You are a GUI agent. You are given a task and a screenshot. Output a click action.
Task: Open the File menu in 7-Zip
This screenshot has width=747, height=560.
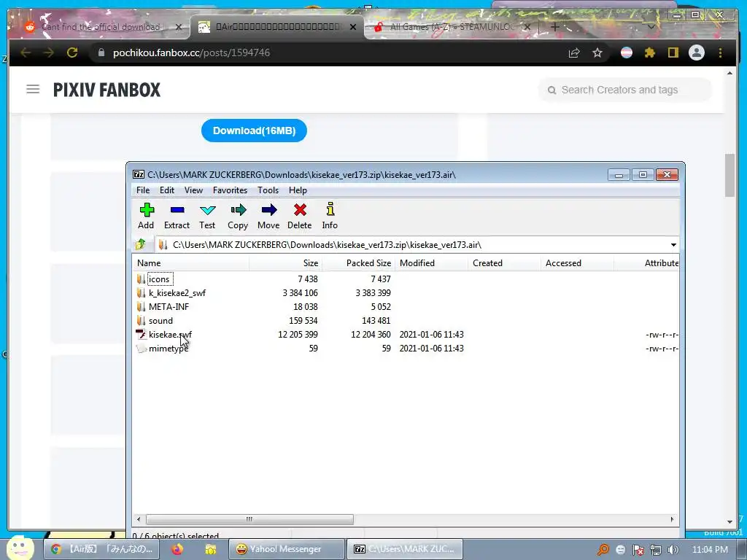(x=143, y=190)
